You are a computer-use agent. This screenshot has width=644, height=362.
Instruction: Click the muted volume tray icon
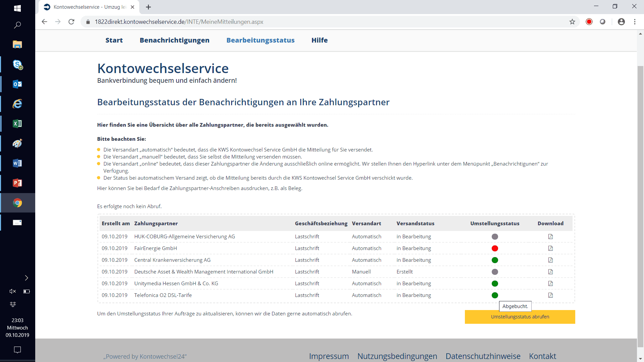tap(13, 291)
